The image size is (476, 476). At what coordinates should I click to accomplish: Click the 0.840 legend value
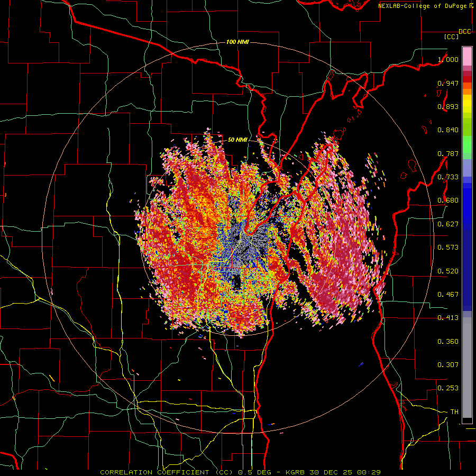448,130
